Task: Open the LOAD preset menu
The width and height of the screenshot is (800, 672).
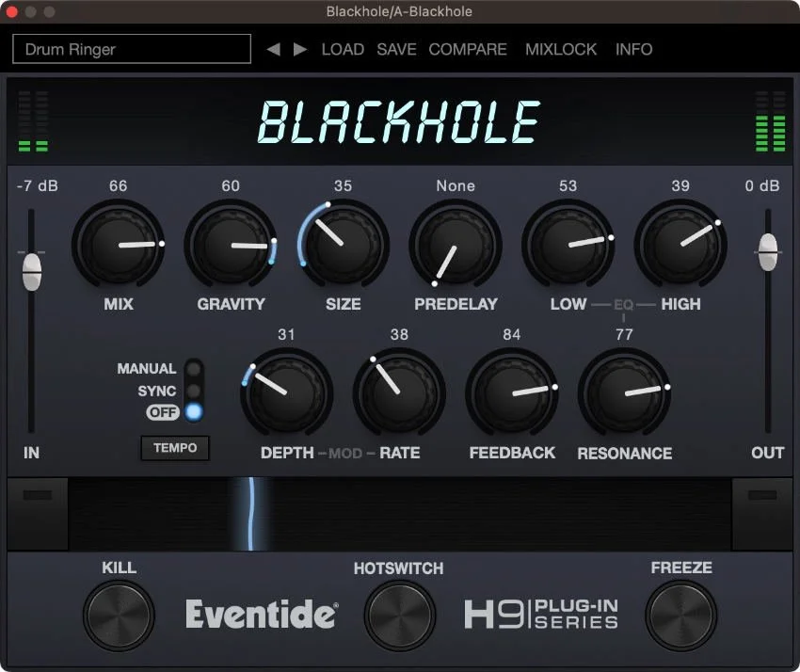Action: [x=343, y=50]
